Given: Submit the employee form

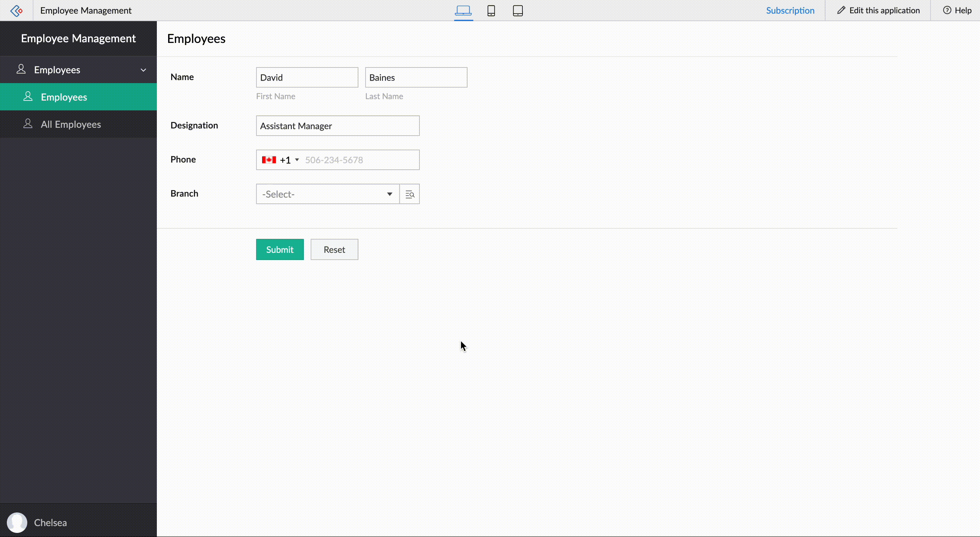Looking at the screenshot, I should (280, 249).
